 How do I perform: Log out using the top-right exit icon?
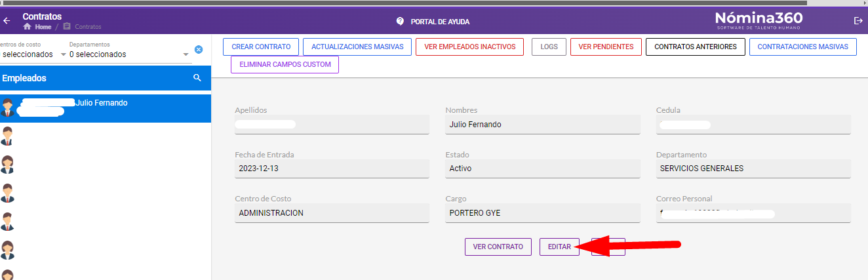(x=858, y=21)
